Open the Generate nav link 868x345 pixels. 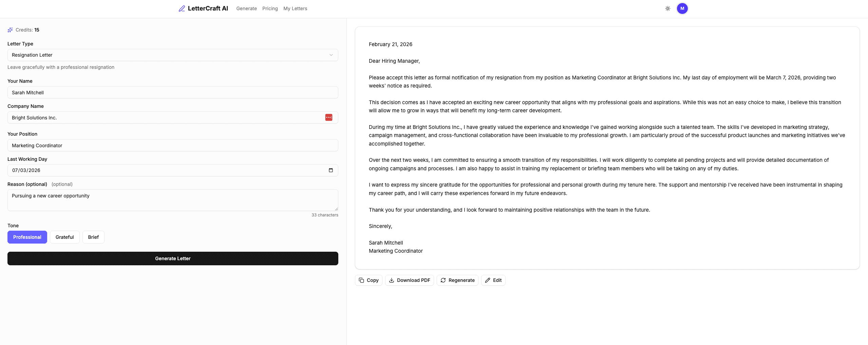[x=246, y=8]
